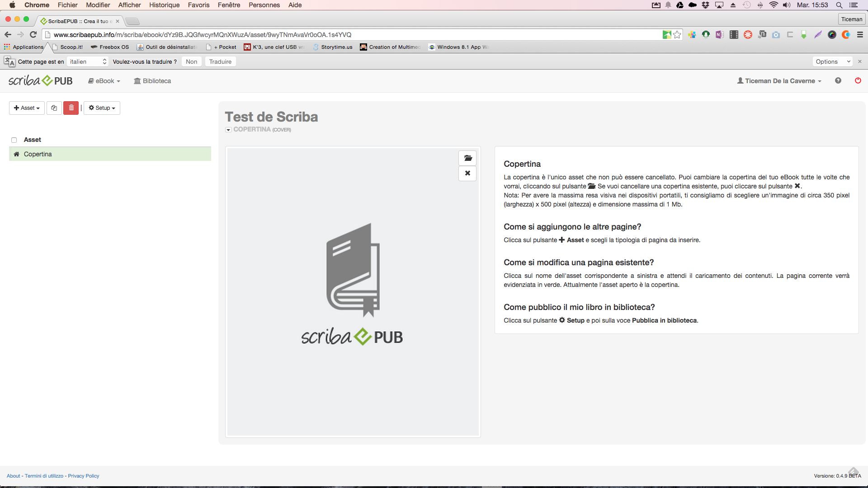Screen dimensions: 868x488
Task: Click the browser forward arrow
Action: (x=20, y=35)
